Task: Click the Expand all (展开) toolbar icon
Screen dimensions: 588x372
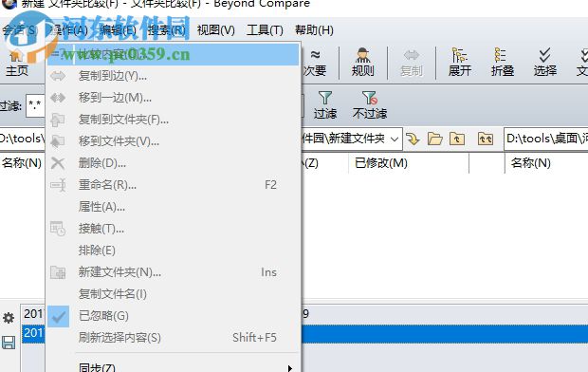Action: coord(459,63)
